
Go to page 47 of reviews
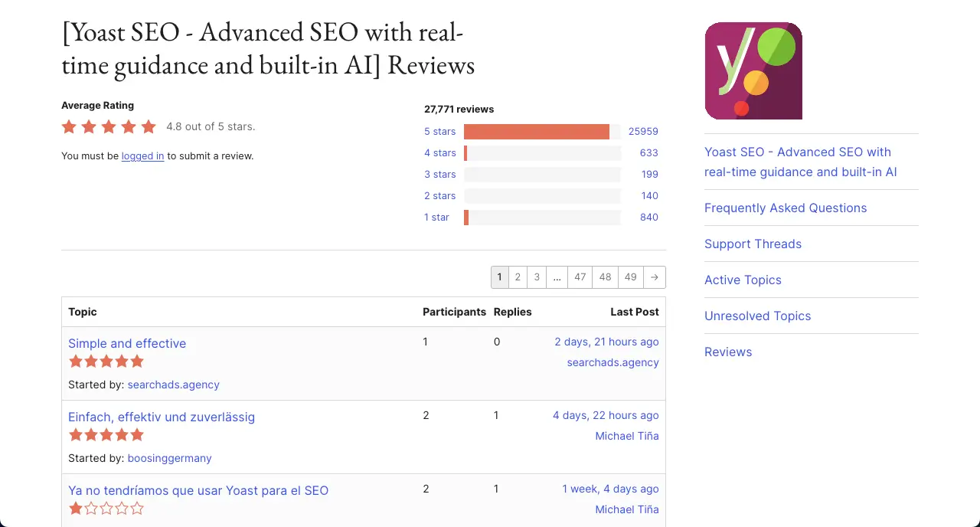(580, 277)
